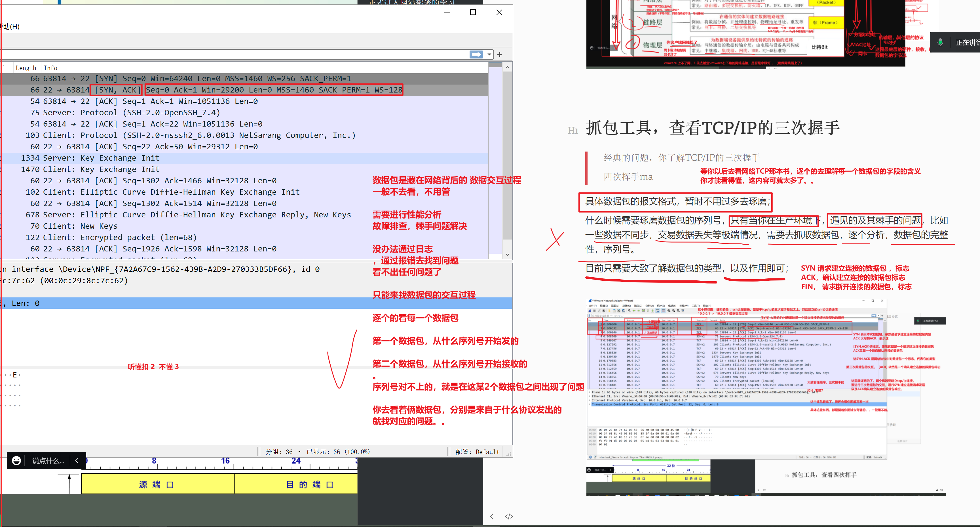Sort packets by the Info column header
The width and height of the screenshot is (980, 527).
coord(50,68)
